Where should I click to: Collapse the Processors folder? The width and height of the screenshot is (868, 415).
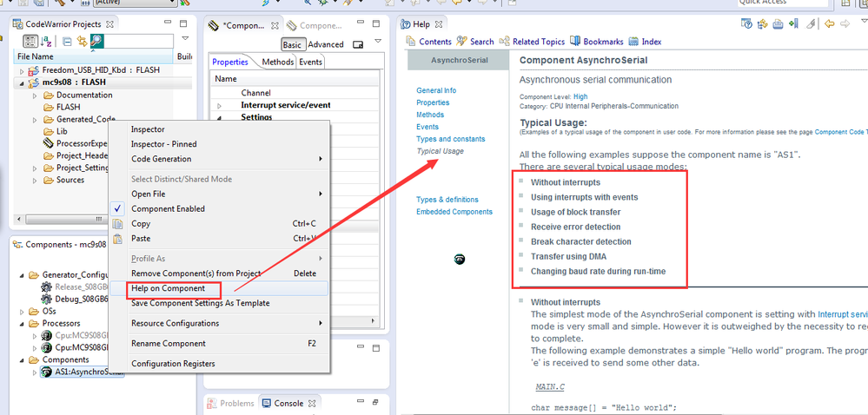pyautogui.click(x=22, y=324)
